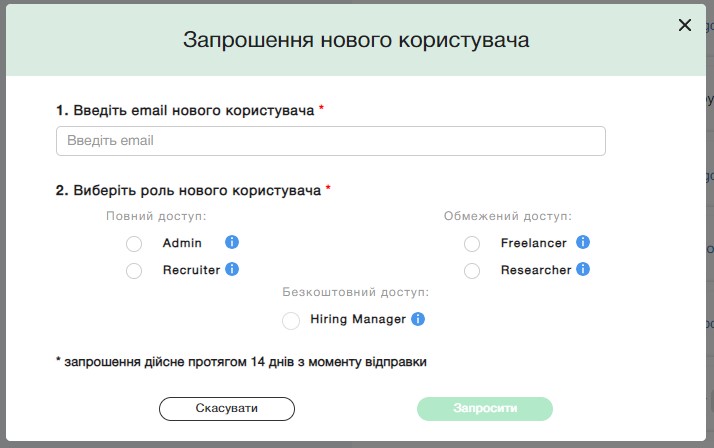This screenshot has width=714, height=448.
Task: Click the 'Hiring Manager' label text
Action: click(358, 320)
